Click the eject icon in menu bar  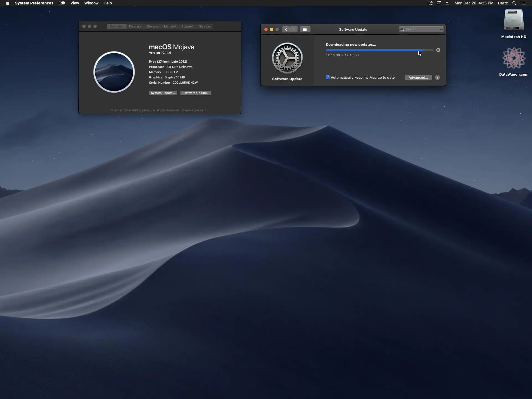[x=447, y=3]
